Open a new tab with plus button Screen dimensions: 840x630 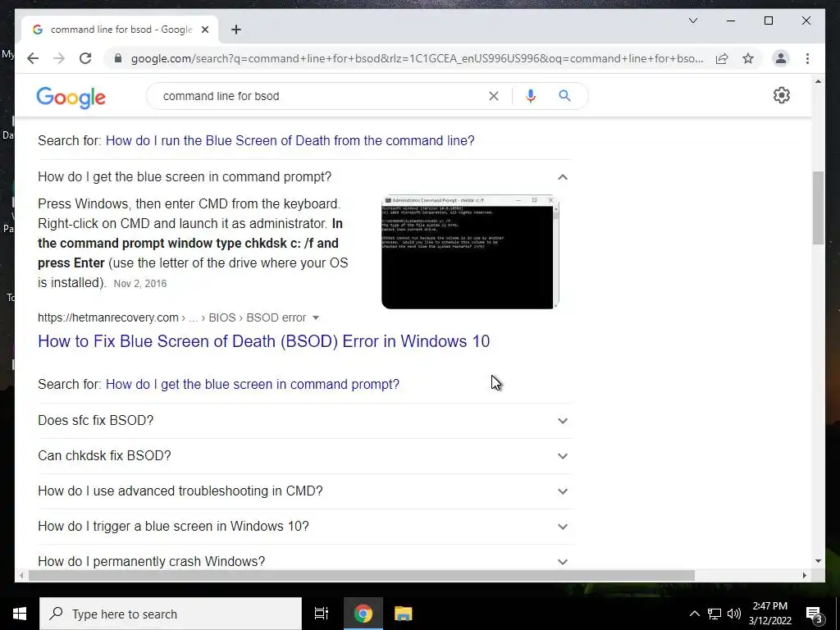(x=236, y=30)
